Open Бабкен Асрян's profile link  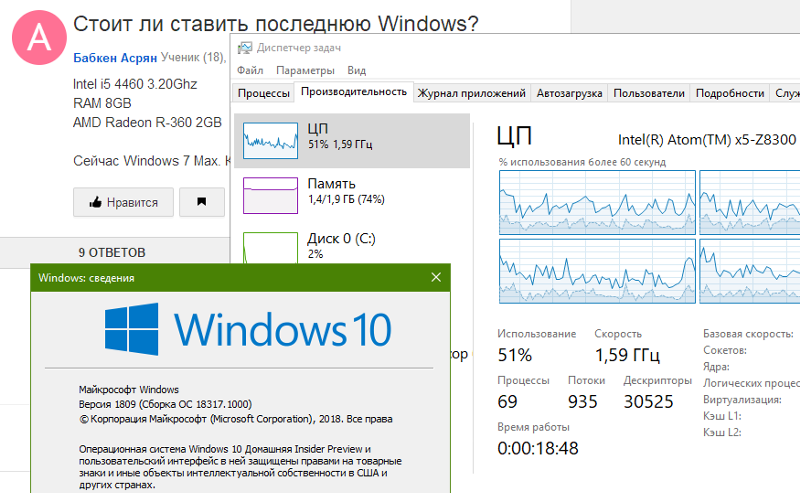tap(109, 58)
